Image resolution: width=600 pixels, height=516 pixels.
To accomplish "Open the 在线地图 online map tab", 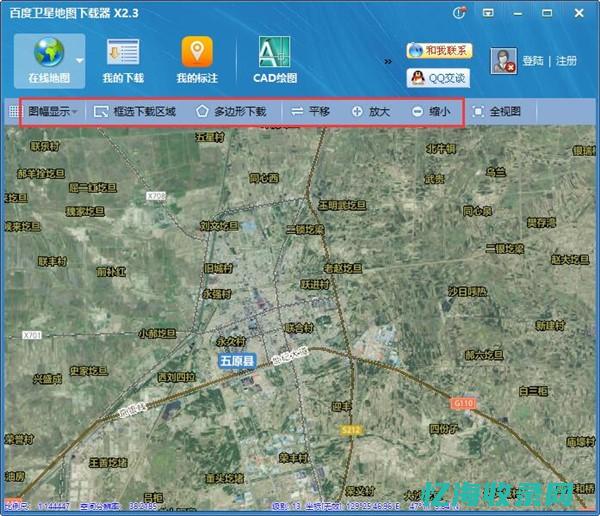I will click(x=48, y=61).
